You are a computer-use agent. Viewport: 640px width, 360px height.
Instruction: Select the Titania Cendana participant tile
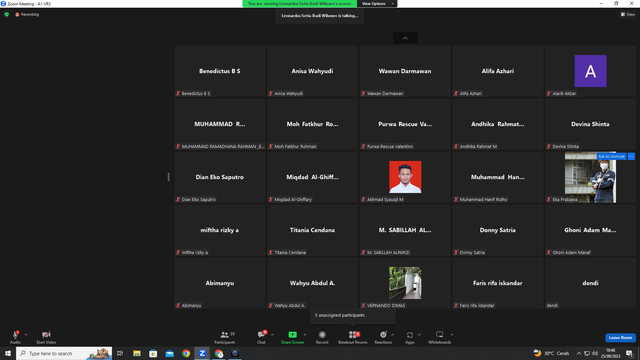[312, 230]
